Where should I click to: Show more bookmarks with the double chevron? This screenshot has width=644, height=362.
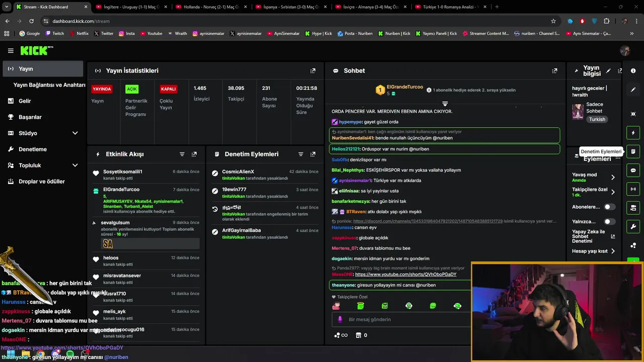(632, 34)
